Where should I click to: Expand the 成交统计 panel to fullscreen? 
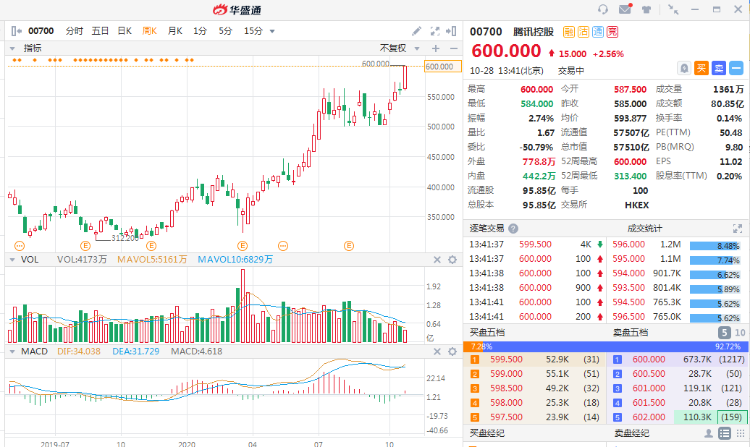tap(737, 229)
